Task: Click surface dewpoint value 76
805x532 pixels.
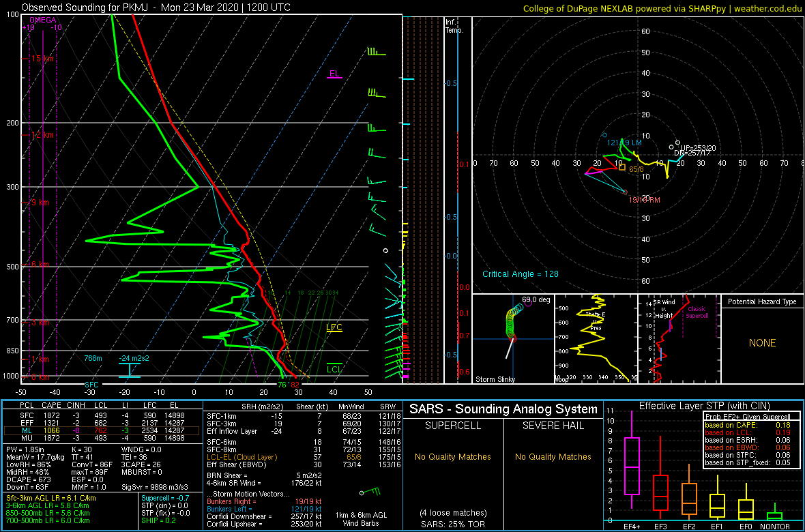Action: (x=282, y=384)
